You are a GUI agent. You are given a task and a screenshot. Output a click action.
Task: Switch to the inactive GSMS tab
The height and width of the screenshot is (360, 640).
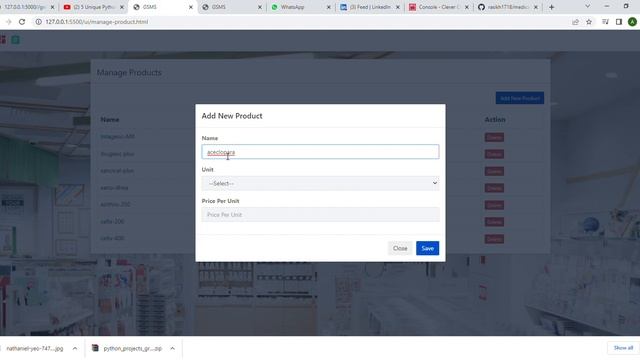(x=231, y=7)
